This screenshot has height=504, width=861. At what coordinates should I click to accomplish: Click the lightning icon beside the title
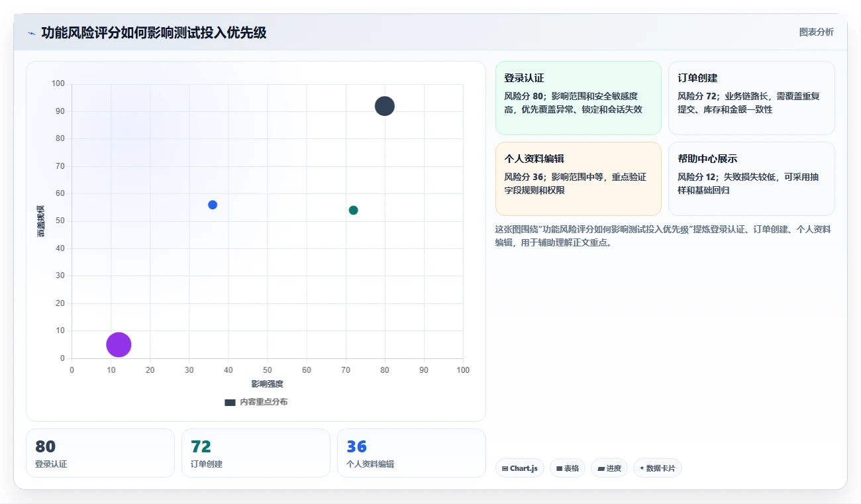pos(31,33)
